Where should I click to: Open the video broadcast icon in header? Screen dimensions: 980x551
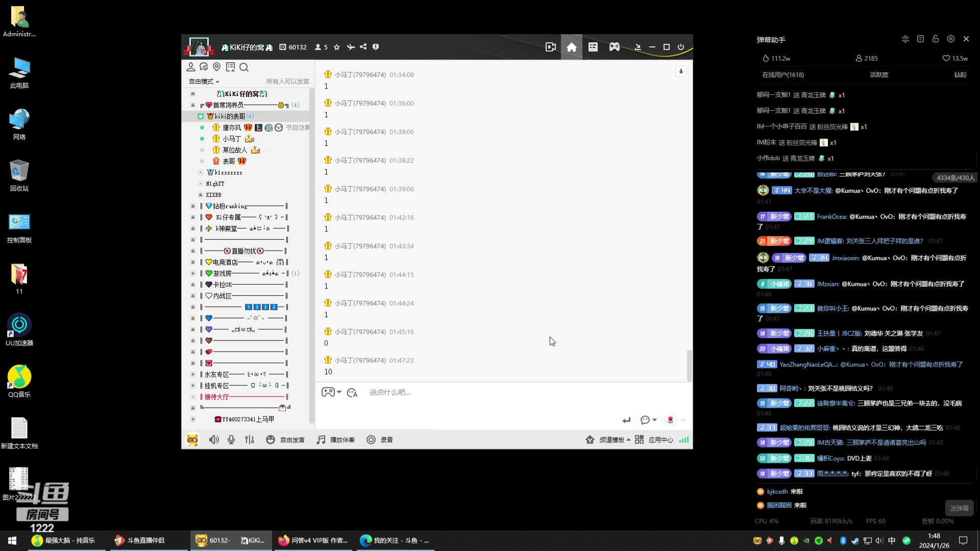[550, 47]
